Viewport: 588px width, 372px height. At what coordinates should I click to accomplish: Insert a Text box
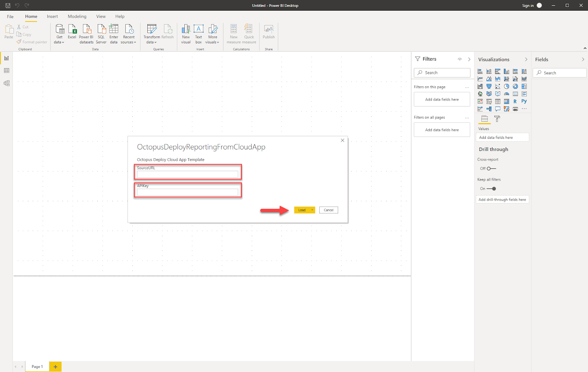pos(198,34)
